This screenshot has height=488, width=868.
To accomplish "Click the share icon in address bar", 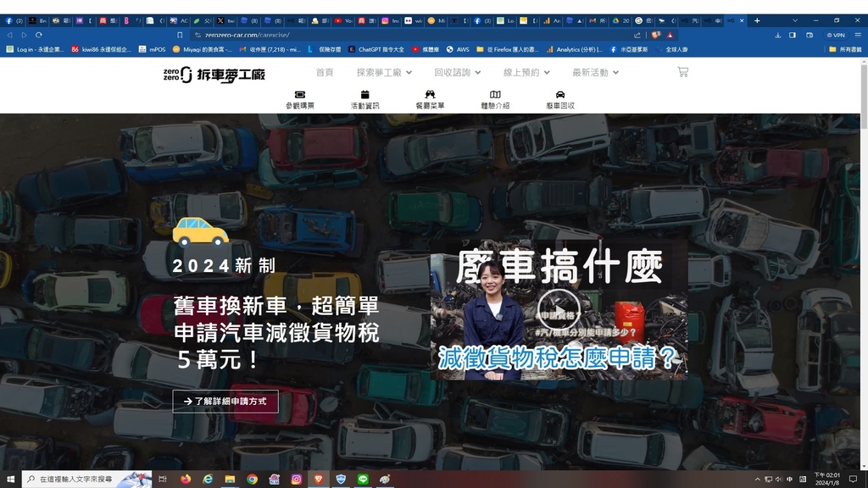I will point(637,35).
